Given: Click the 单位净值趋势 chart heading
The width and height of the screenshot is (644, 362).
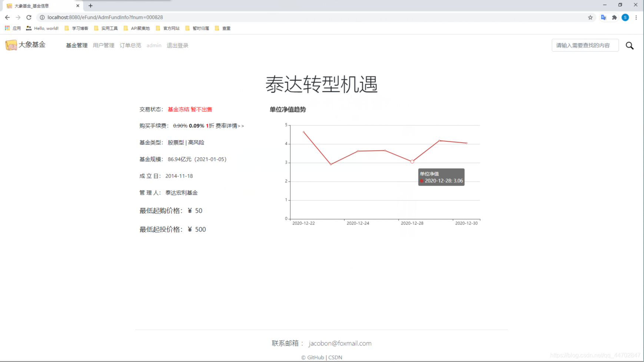Looking at the screenshot, I should [x=288, y=110].
